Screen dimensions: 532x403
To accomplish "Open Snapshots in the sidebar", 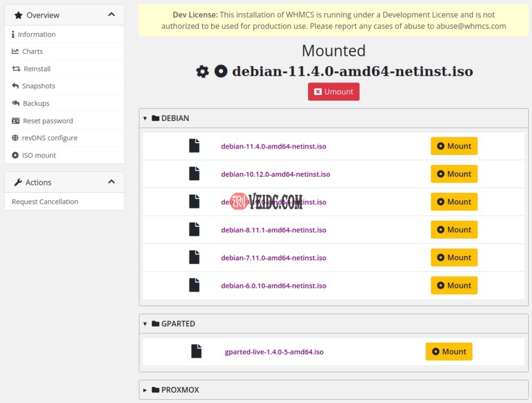I will pos(64,86).
